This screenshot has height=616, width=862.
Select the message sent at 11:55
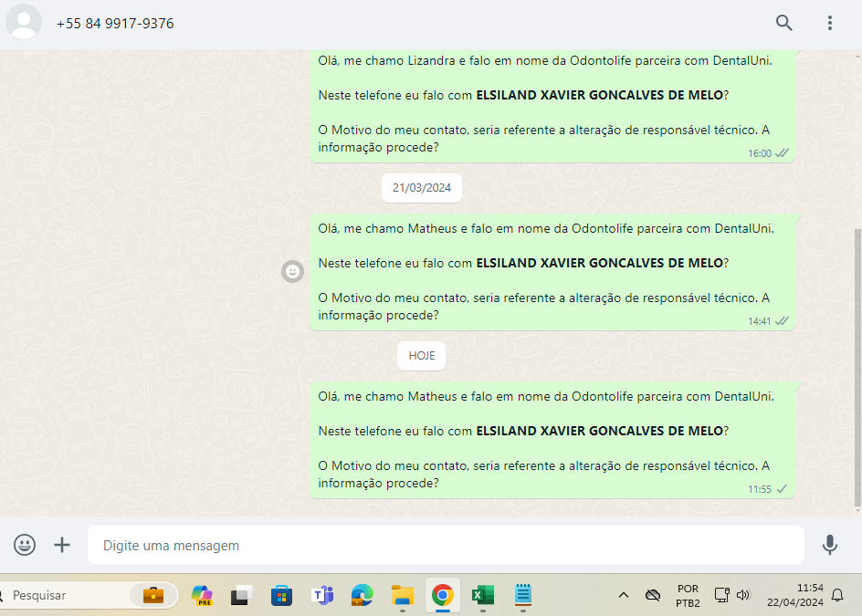click(552, 440)
